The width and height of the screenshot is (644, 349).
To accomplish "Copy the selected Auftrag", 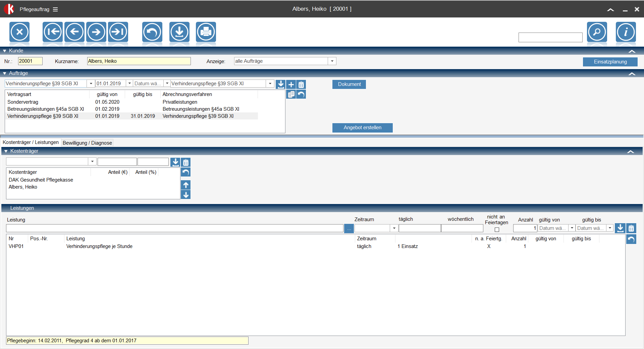I will (291, 94).
